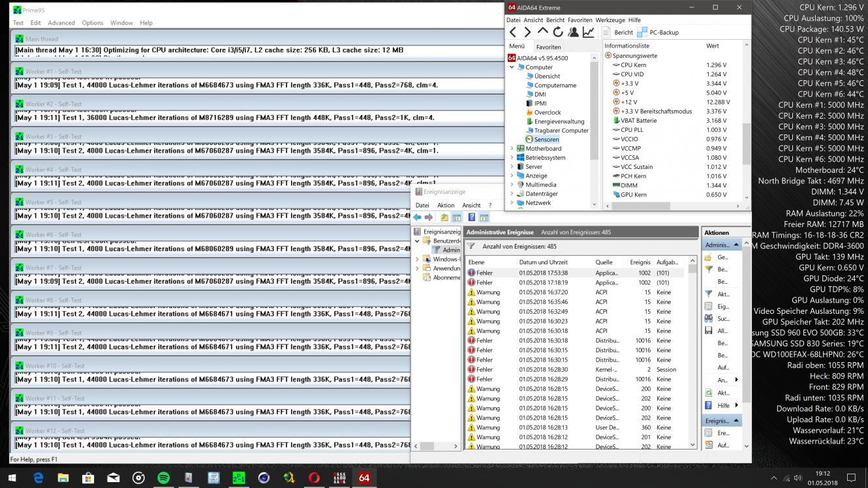Select Energieverwaltung in AIDA64 tree

[554, 121]
